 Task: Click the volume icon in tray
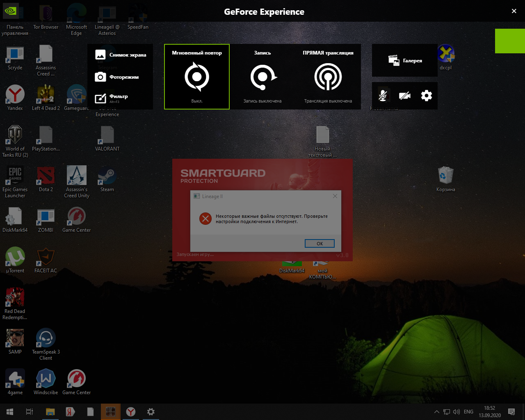[x=457, y=412]
